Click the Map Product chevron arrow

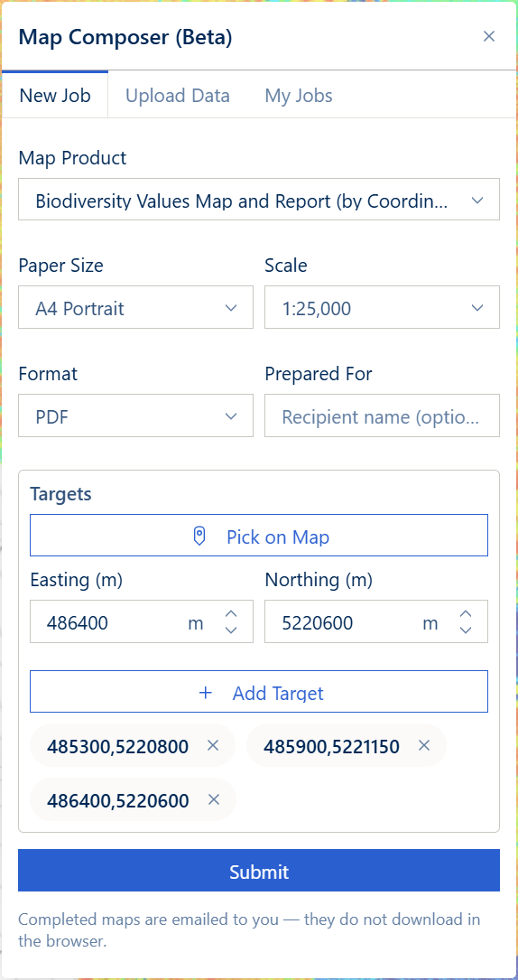pos(477,201)
